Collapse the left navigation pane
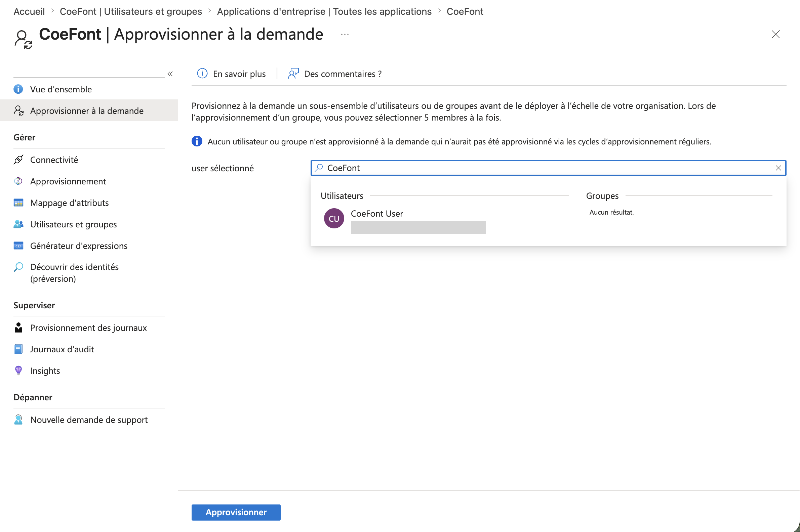The height and width of the screenshot is (532, 800). (170, 74)
